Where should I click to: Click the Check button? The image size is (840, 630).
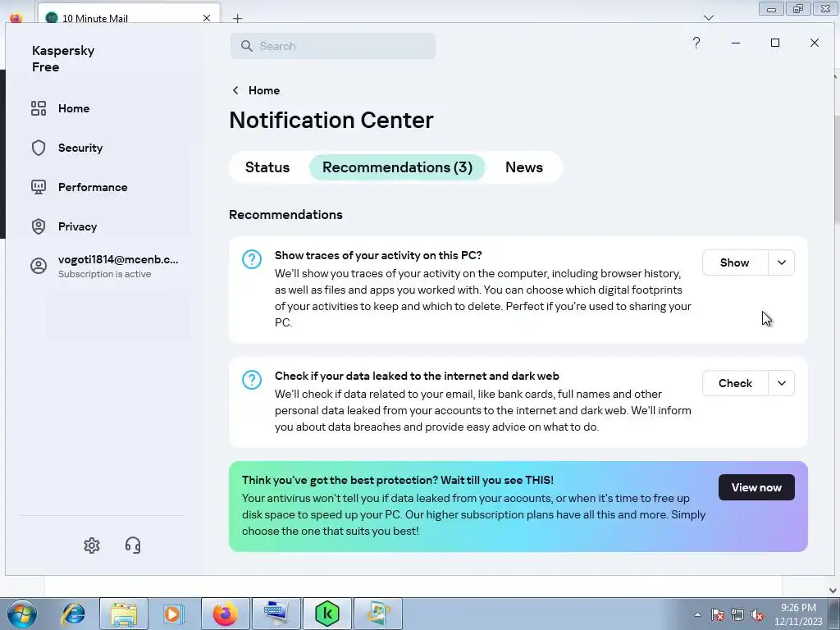(x=735, y=383)
